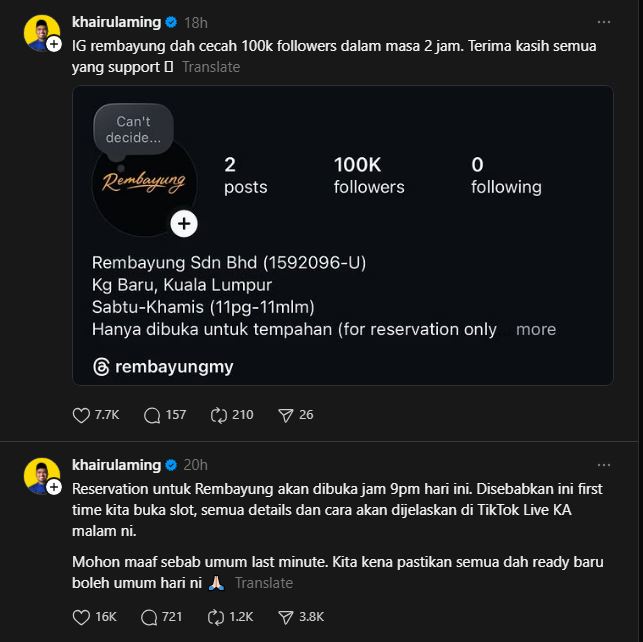Screen dimensions: 643x642
Task: Follow via plus on first khairulaming avatar
Action: (x=53, y=45)
